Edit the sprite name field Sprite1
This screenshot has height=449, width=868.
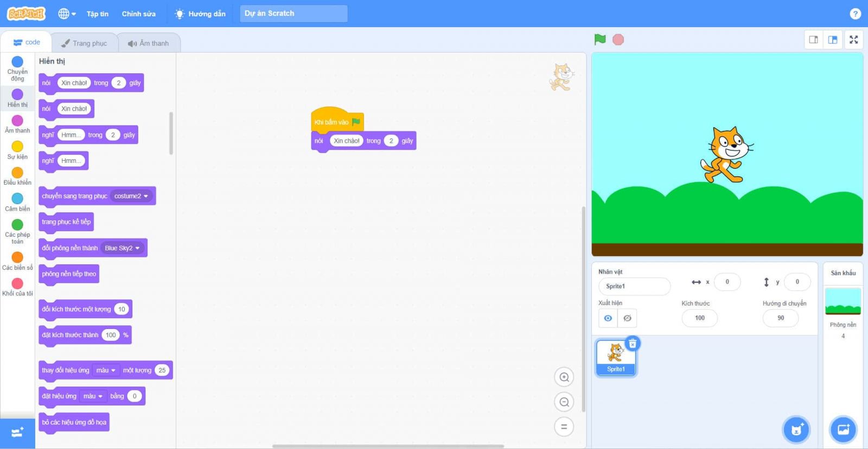634,286
